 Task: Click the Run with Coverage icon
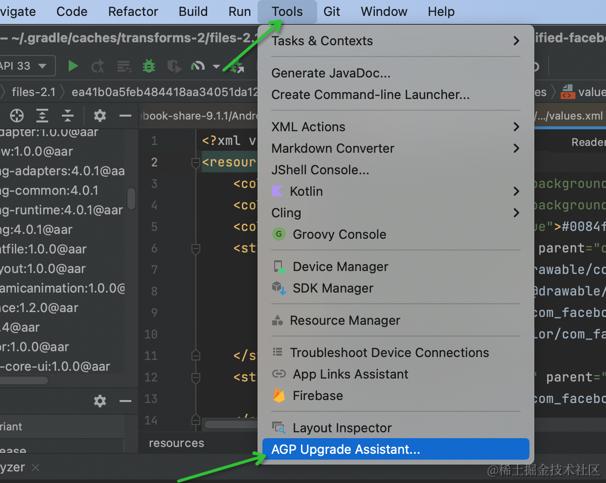click(174, 66)
